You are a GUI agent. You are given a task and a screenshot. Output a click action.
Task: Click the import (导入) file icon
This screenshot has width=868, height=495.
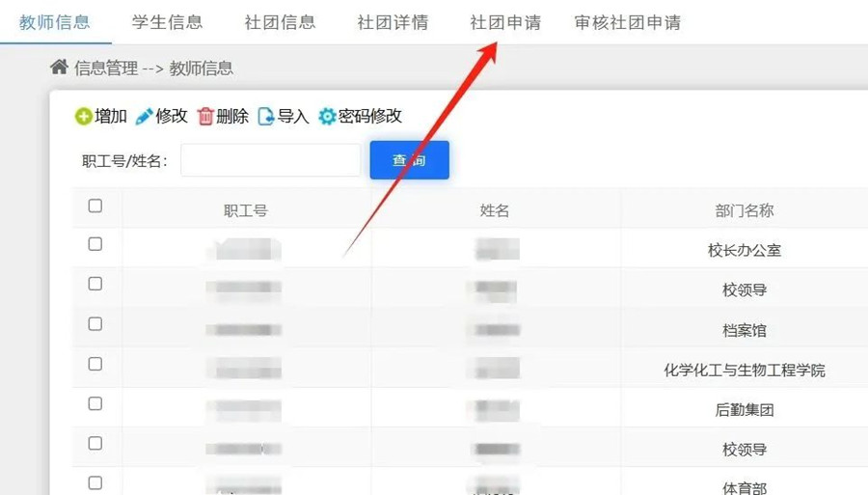click(x=266, y=117)
